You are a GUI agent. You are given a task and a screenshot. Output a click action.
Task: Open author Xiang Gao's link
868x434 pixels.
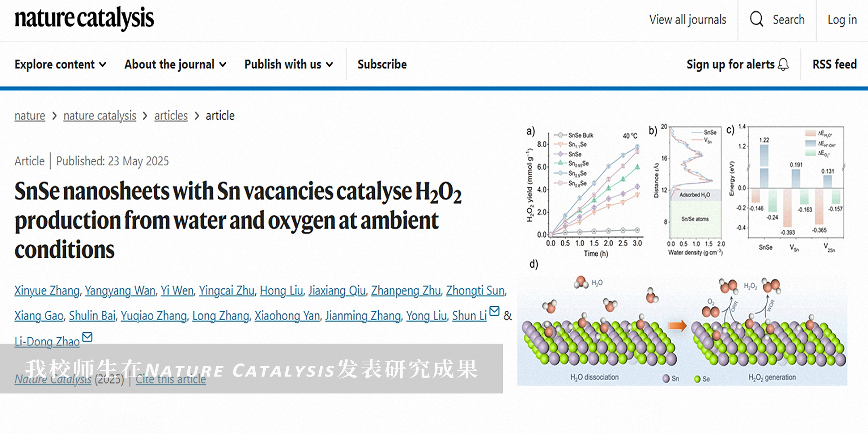pyautogui.click(x=39, y=316)
